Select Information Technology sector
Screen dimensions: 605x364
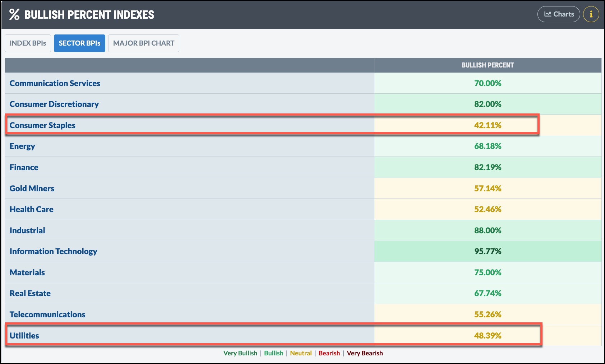click(53, 251)
